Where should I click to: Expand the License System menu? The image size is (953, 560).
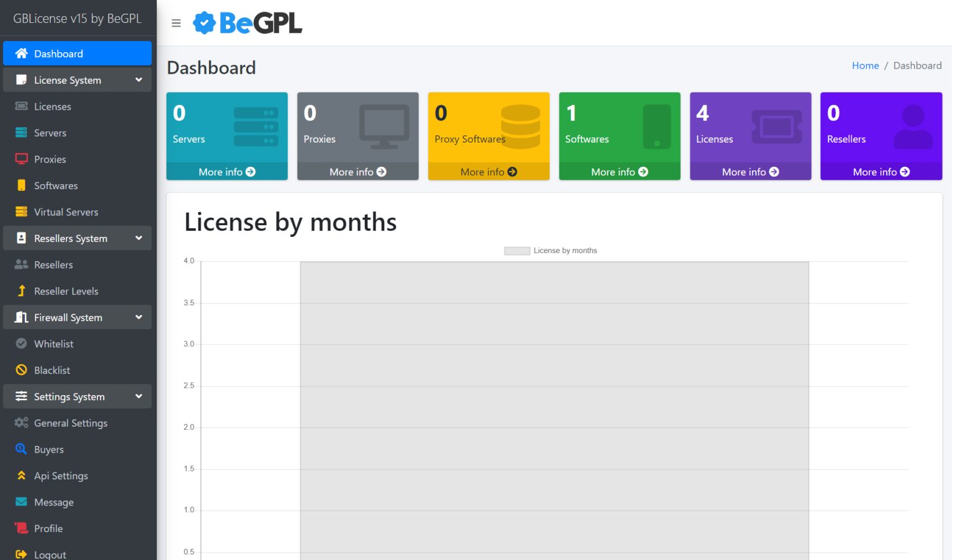[x=77, y=79]
